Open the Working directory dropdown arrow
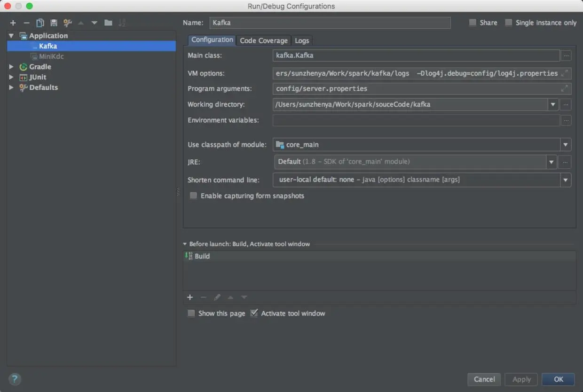 tap(553, 104)
